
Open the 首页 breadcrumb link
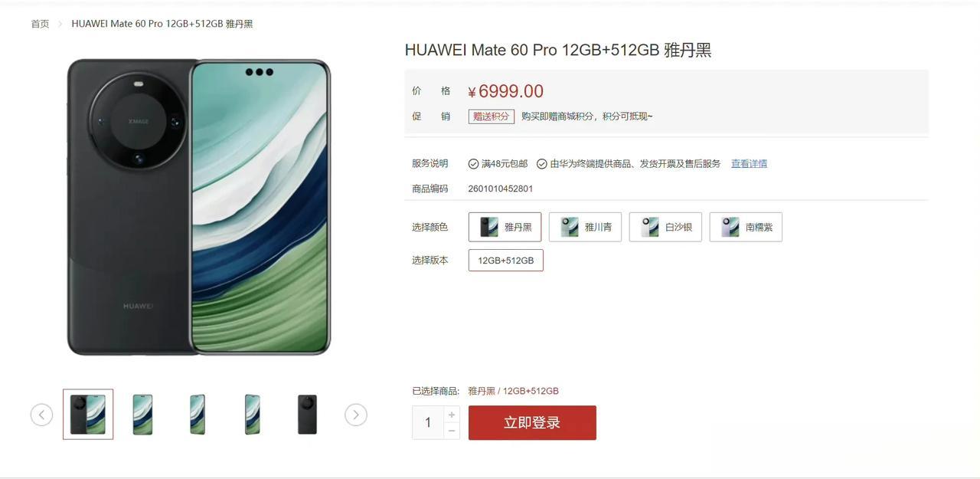click(x=40, y=24)
